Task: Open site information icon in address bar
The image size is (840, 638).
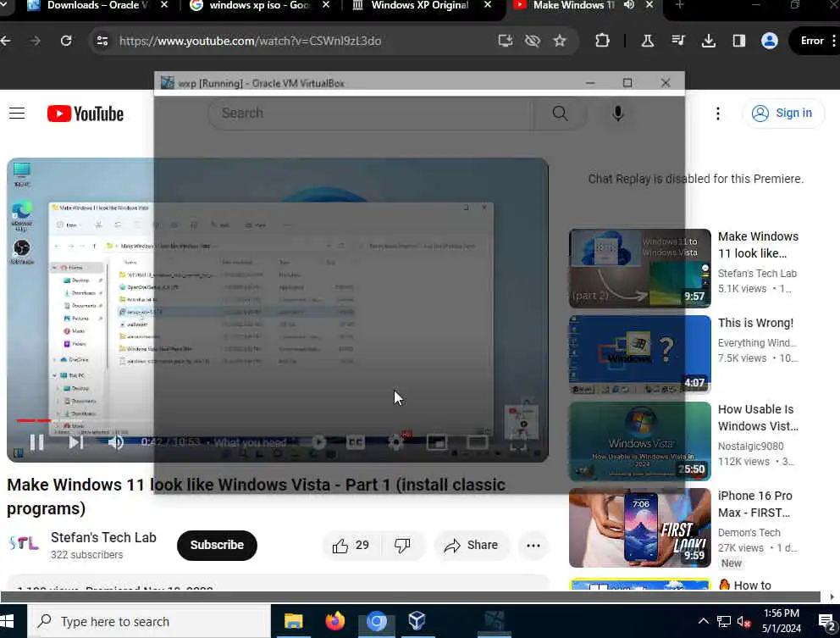Action: pos(102,41)
